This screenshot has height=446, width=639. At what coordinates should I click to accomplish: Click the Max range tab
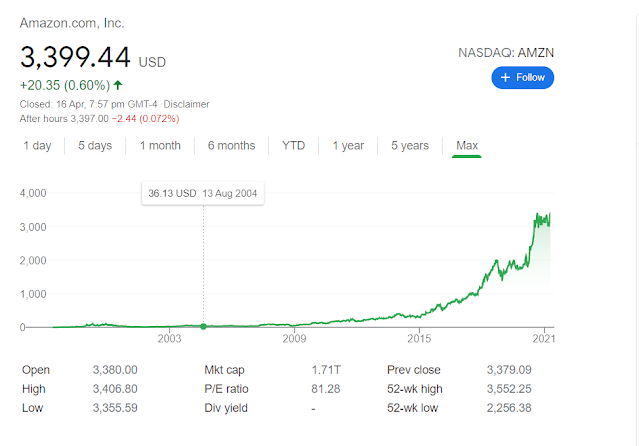coord(467,146)
